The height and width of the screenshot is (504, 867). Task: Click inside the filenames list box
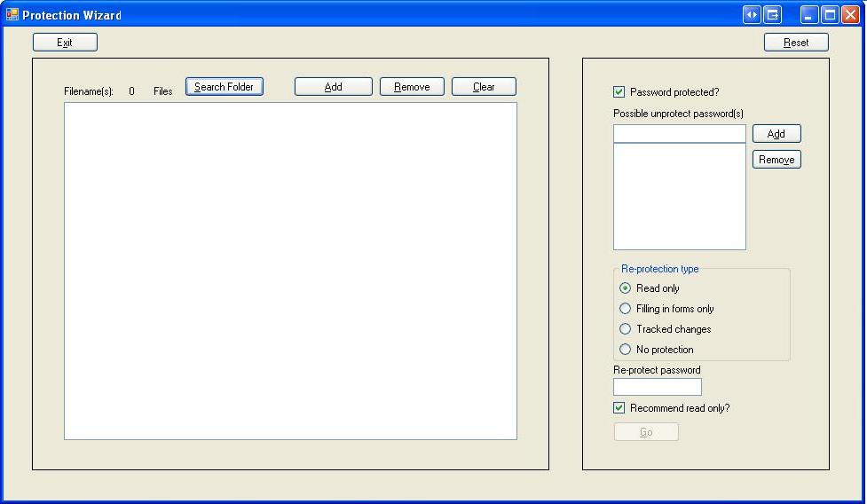click(x=290, y=271)
